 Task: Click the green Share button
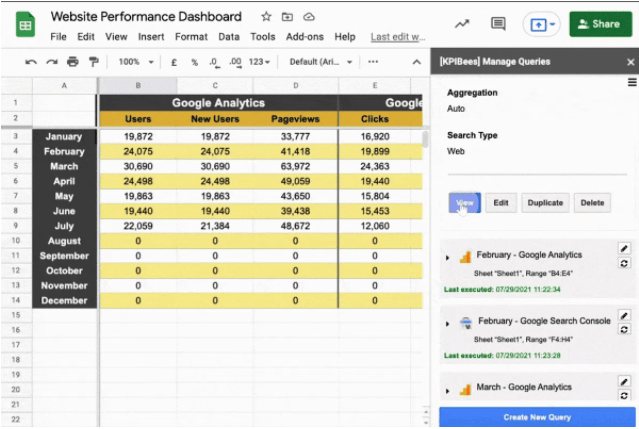point(601,24)
